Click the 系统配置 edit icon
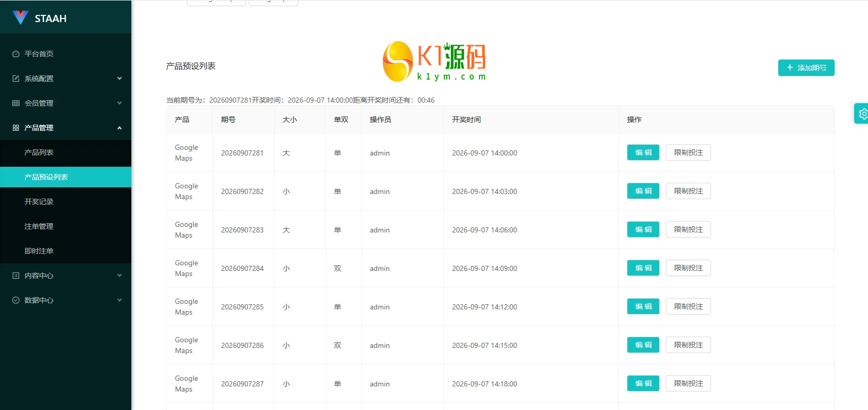 (x=16, y=79)
